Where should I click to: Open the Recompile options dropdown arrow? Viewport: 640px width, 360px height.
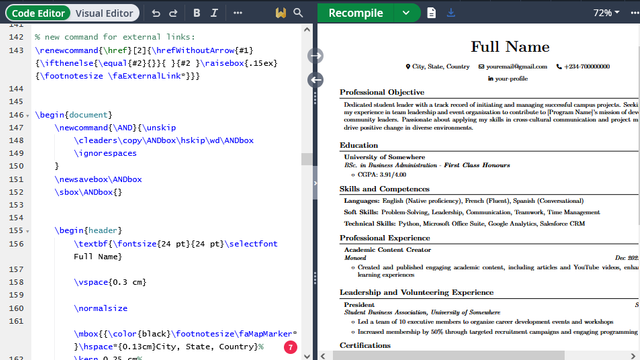(x=406, y=13)
